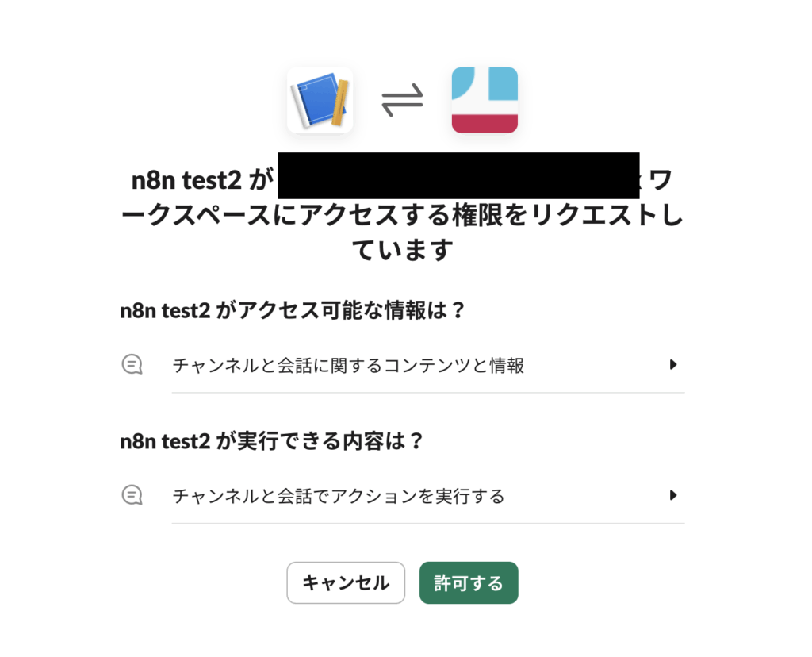Click the bidirectional exchange arrows icon

[x=402, y=100]
